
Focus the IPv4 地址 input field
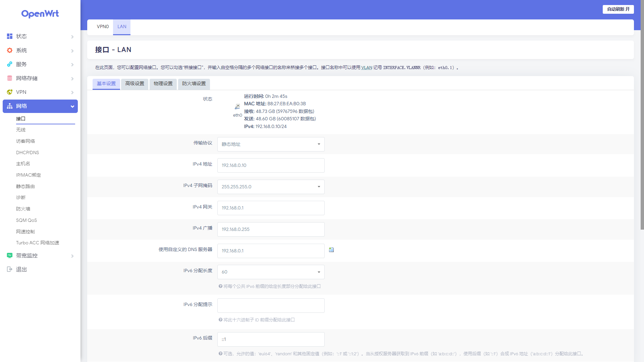tap(271, 165)
